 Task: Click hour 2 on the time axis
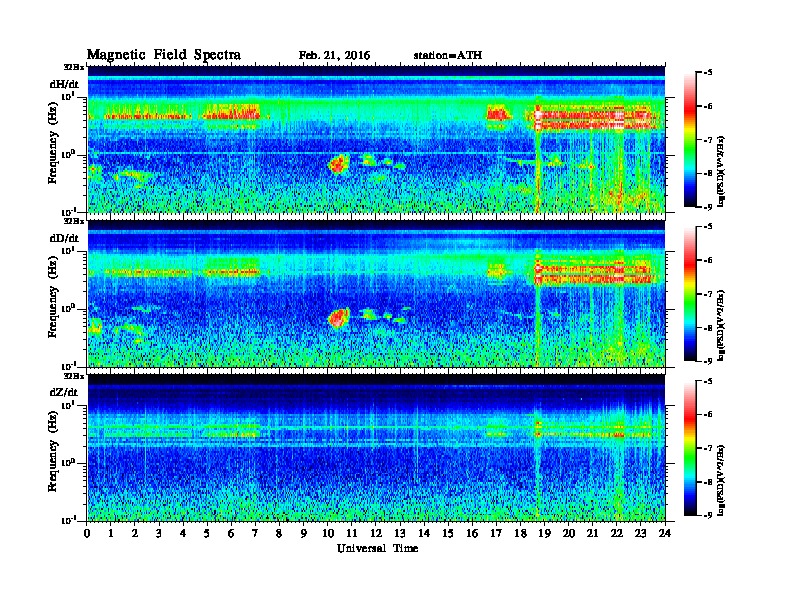[x=135, y=534]
